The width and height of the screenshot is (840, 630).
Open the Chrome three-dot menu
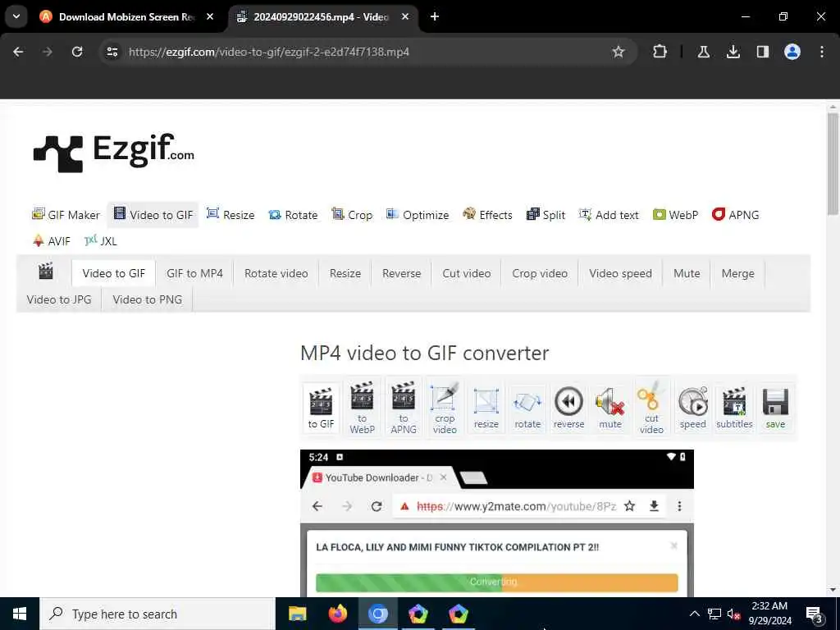point(822,52)
